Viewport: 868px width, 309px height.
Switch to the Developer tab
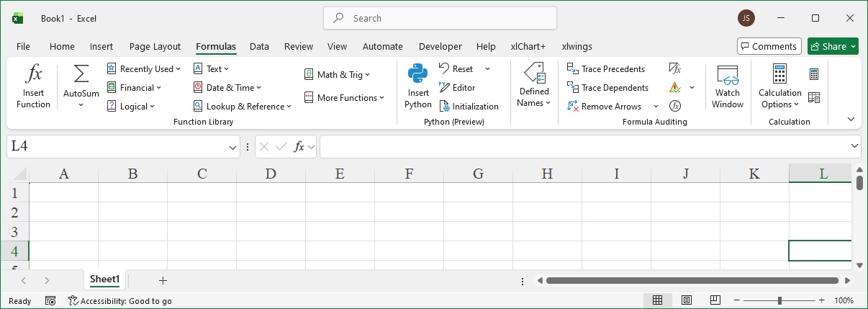(x=440, y=46)
